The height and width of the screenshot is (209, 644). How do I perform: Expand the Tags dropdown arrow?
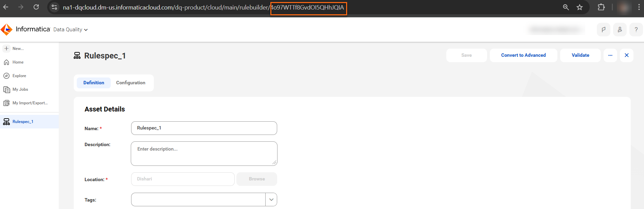[x=271, y=199]
